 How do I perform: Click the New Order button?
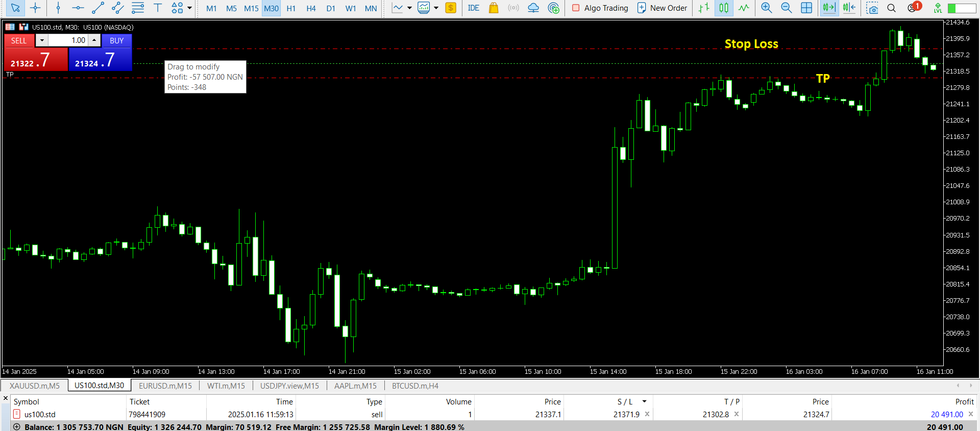662,8
